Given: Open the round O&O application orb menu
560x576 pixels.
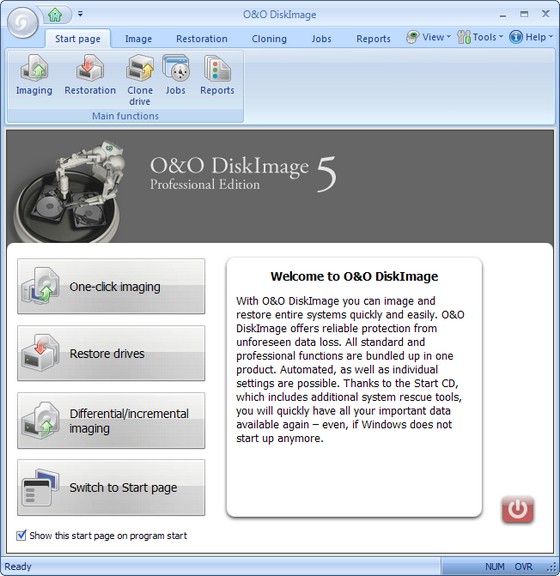Looking at the screenshot, I should (x=22, y=23).
